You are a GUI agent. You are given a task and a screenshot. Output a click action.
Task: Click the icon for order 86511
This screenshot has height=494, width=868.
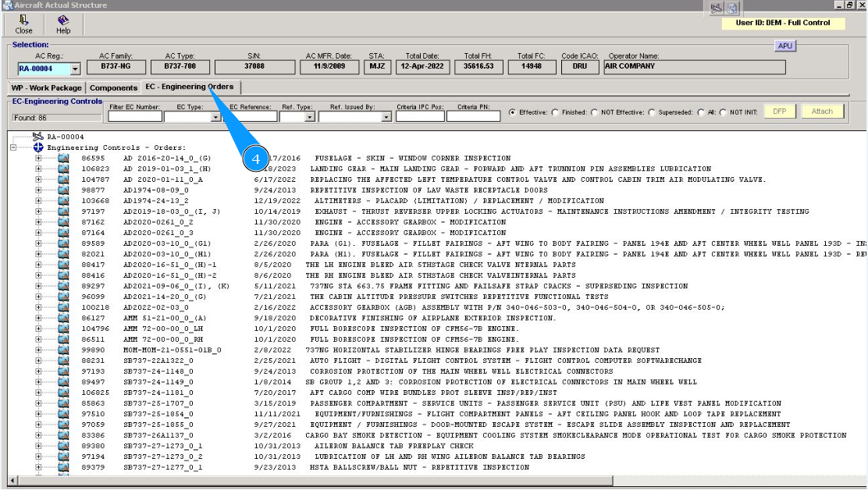[63, 339]
